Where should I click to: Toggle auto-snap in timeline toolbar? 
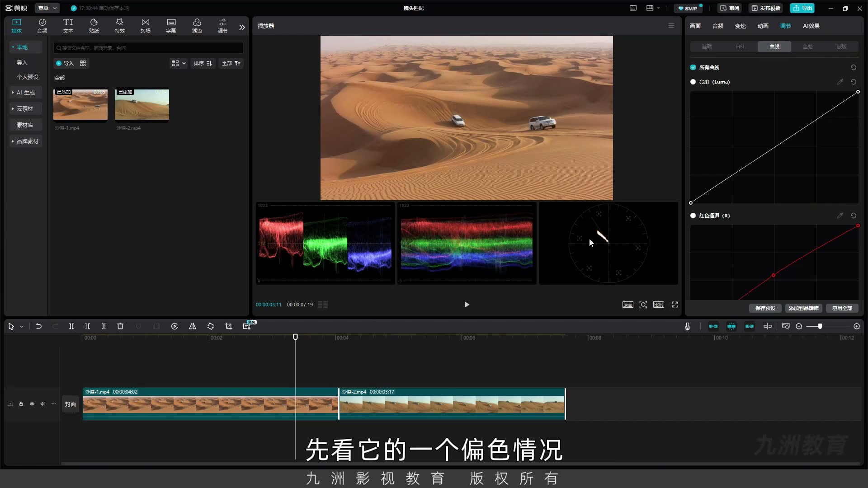pos(731,326)
